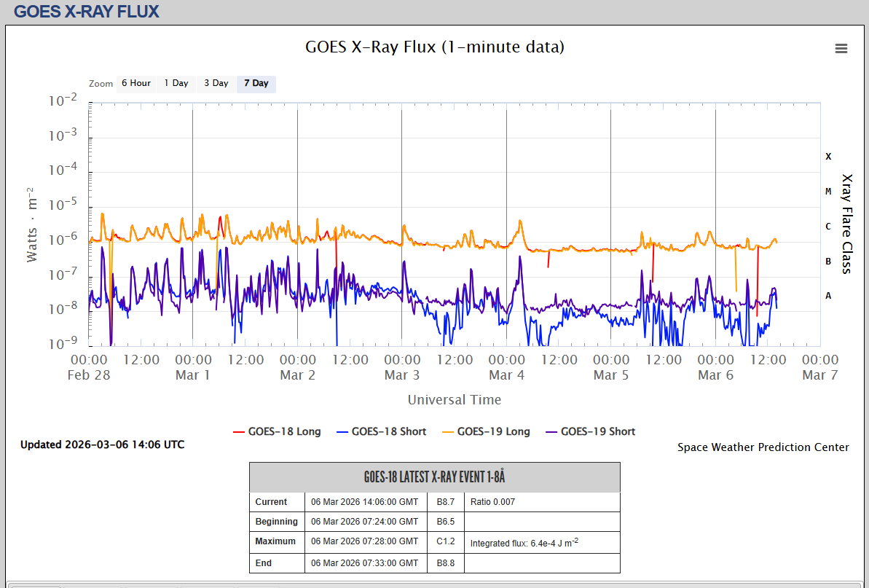
Task: Click the Mar 4 date axis label
Action: coord(506,375)
